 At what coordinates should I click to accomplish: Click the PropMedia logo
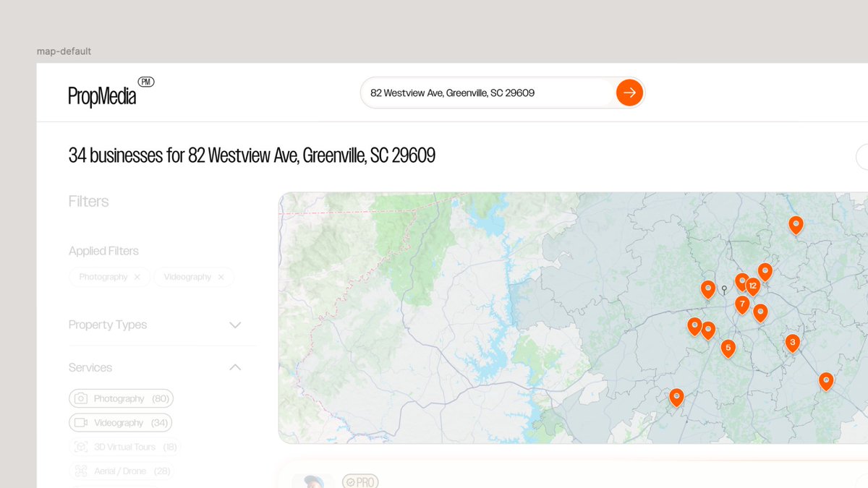coord(102,96)
